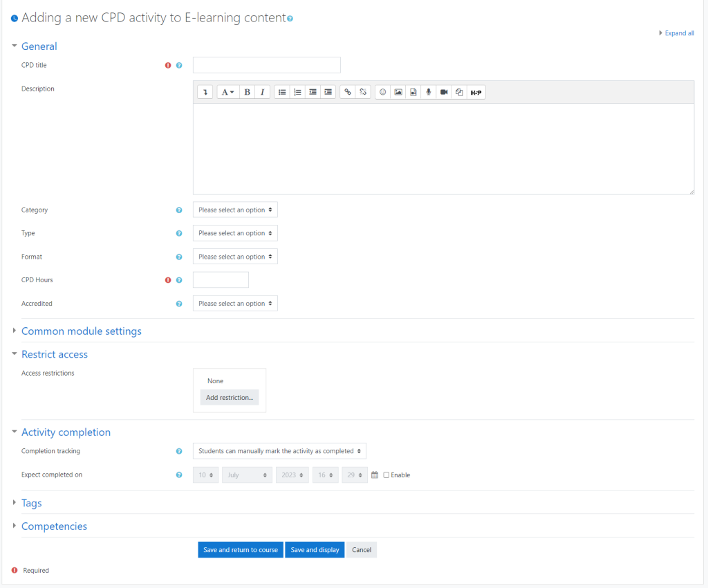Insert an image via the image icon
Screen dimensions: 708x588
(398, 92)
